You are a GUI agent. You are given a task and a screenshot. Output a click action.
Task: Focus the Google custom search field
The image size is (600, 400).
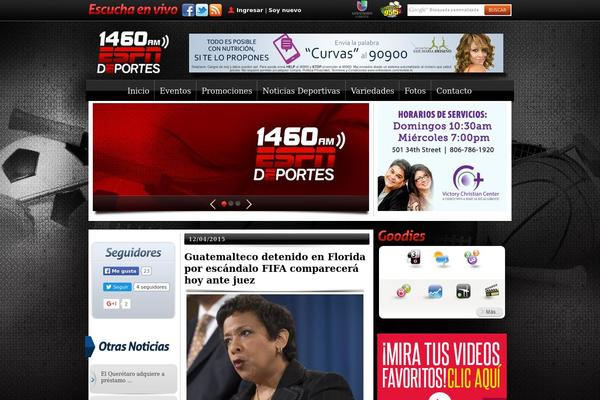[x=446, y=10]
